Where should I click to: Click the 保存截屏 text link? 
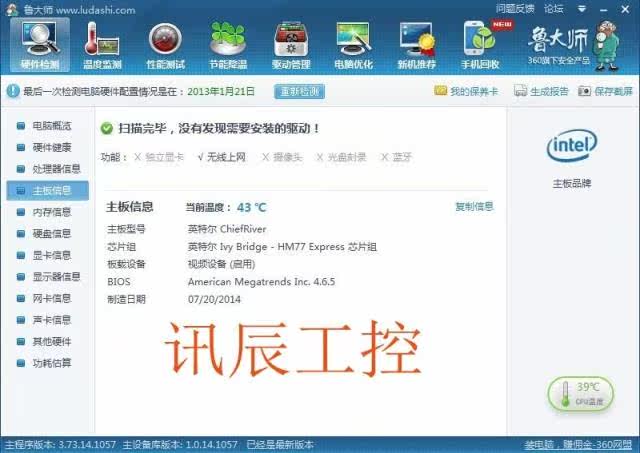pyautogui.click(x=613, y=91)
